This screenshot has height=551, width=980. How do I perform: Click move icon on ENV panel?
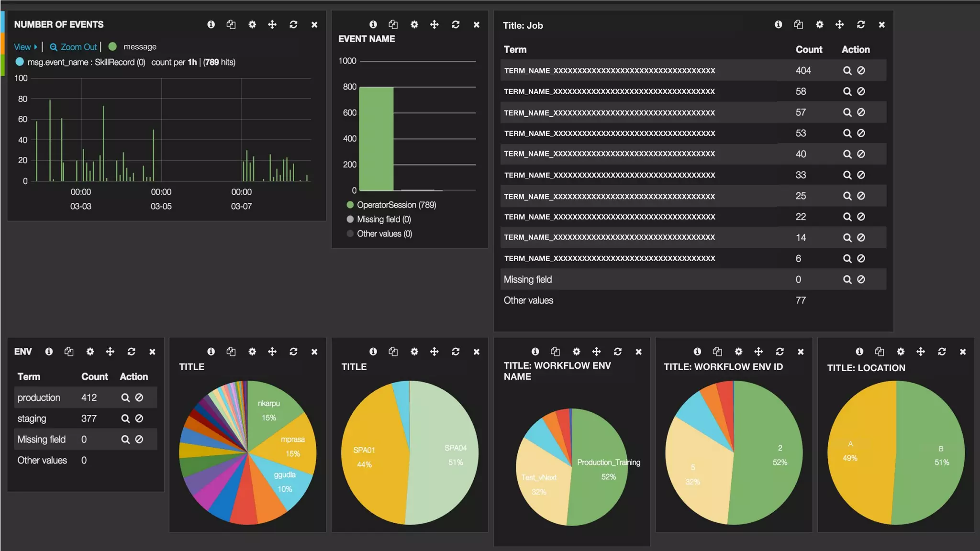tap(110, 352)
